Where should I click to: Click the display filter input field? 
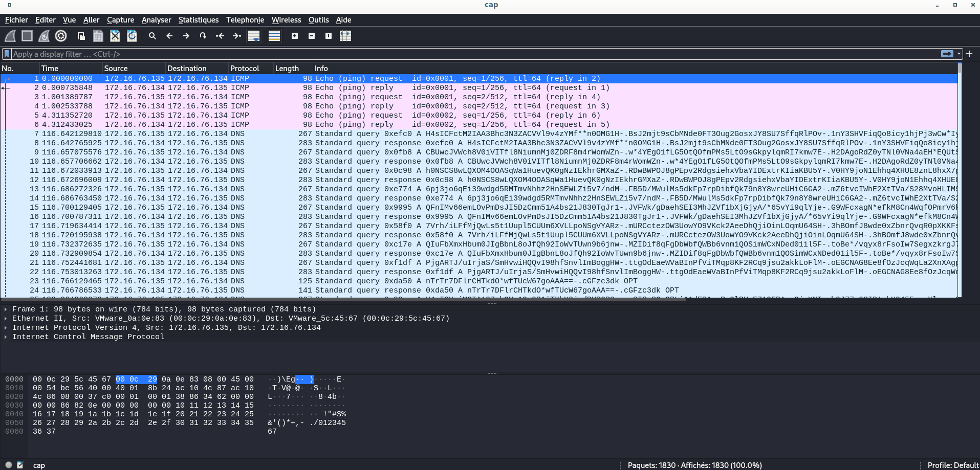pyautogui.click(x=476, y=54)
